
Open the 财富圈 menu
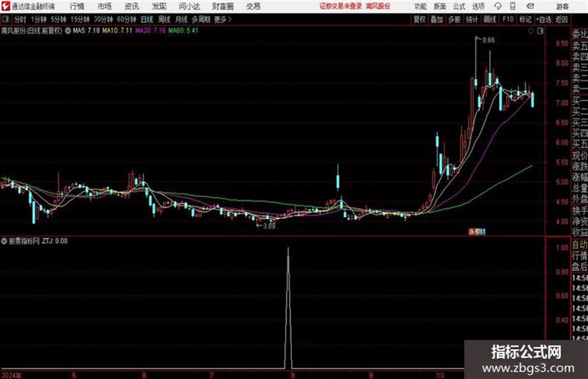pyautogui.click(x=223, y=6)
